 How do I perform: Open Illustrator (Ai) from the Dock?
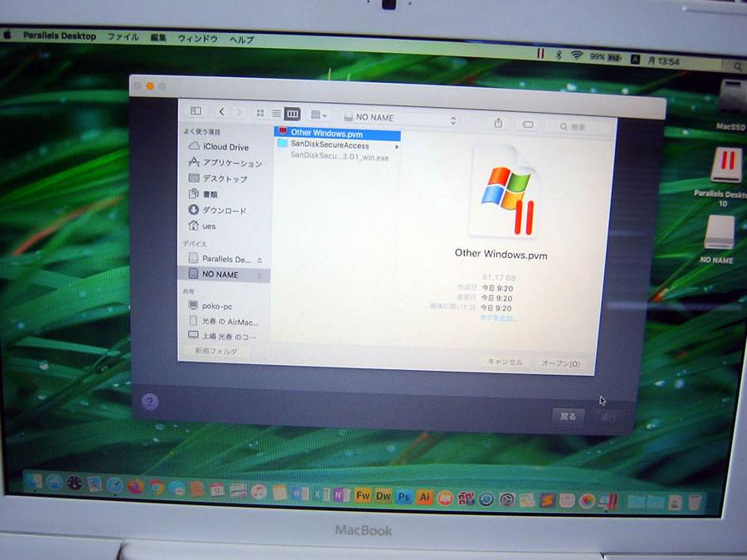424,498
